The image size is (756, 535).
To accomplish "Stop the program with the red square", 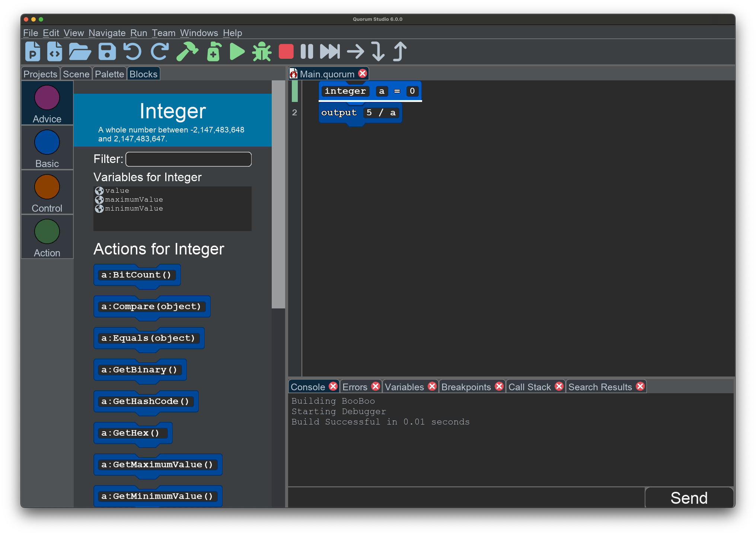I will point(286,51).
